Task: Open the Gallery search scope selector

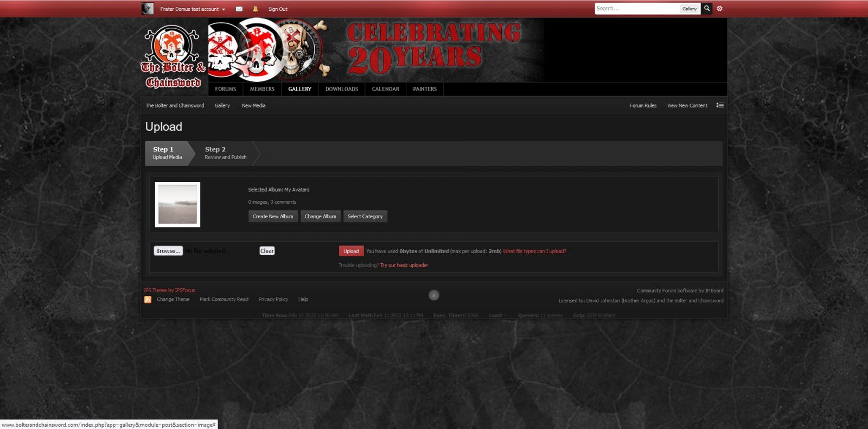Action: [690, 9]
